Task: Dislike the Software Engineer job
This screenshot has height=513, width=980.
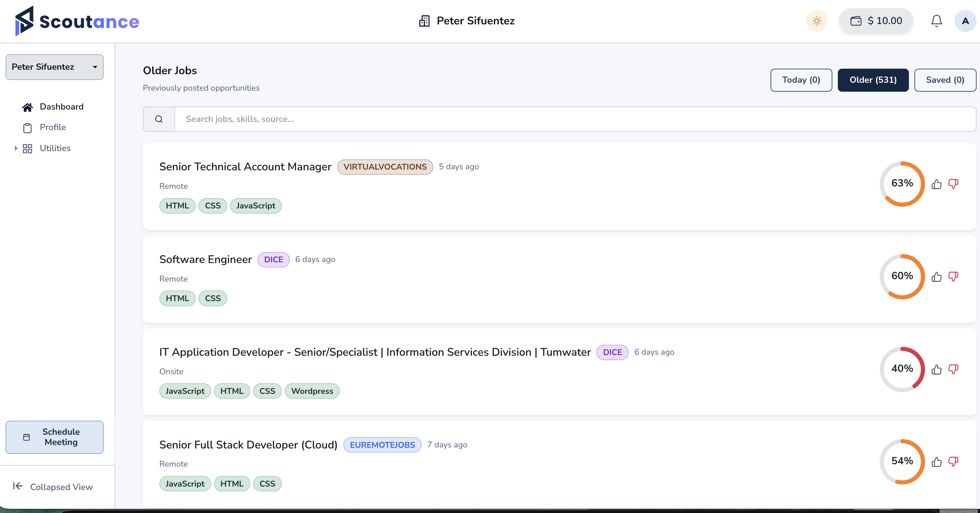Action: [x=953, y=277]
